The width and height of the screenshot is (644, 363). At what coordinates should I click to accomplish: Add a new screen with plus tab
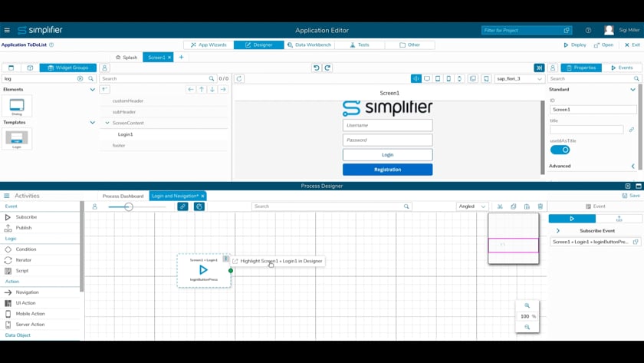click(181, 57)
